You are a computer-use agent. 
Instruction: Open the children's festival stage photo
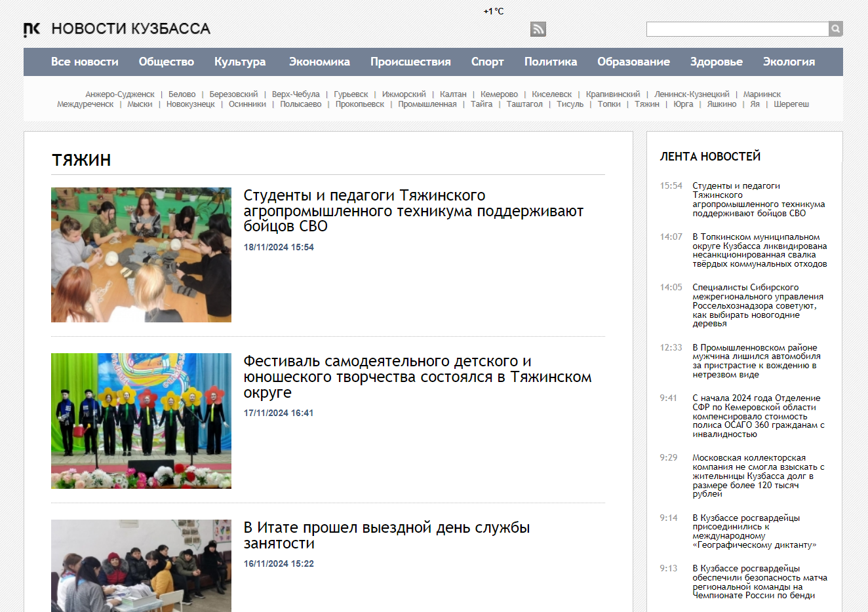tap(141, 421)
